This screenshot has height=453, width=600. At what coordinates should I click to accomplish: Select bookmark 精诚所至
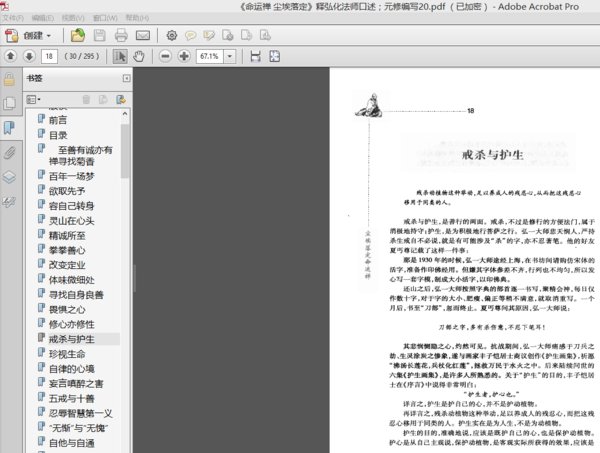[x=67, y=236]
